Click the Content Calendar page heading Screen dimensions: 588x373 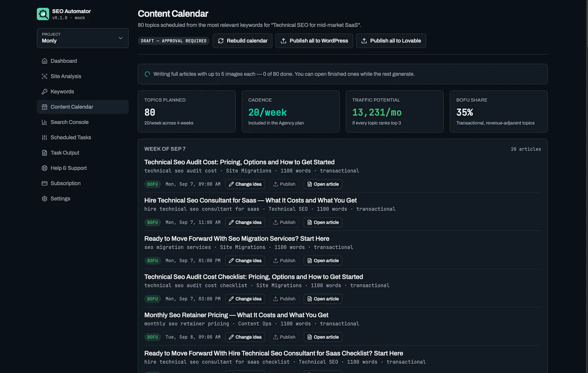point(173,14)
